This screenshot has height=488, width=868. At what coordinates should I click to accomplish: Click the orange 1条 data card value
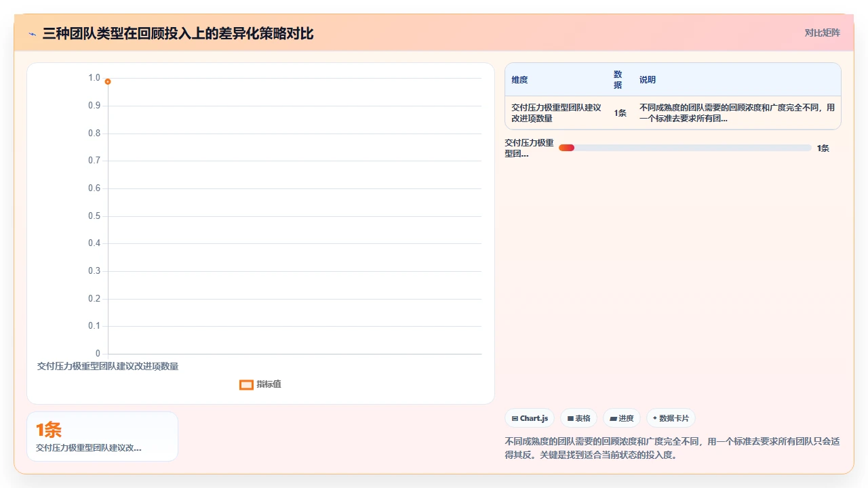coord(49,430)
